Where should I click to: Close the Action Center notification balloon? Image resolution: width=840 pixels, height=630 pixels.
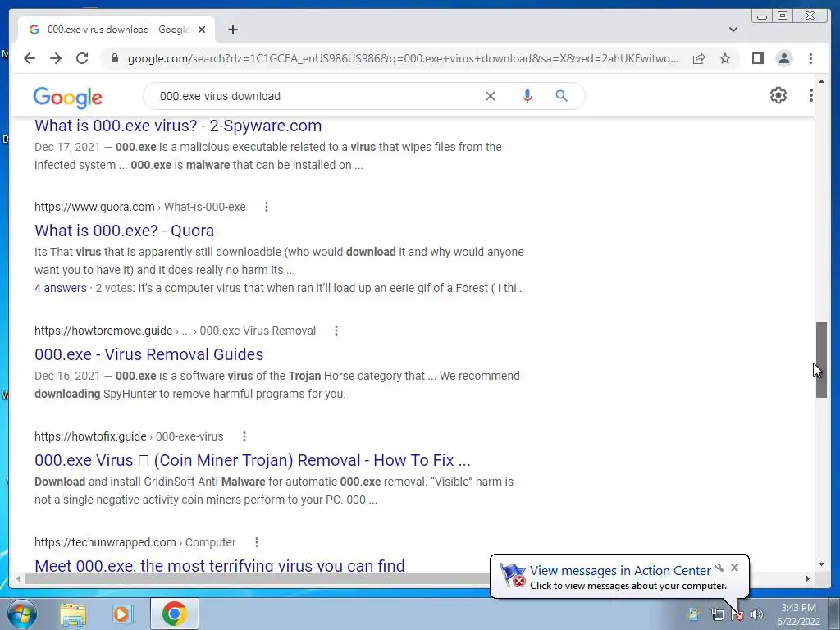(x=734, y=568)
